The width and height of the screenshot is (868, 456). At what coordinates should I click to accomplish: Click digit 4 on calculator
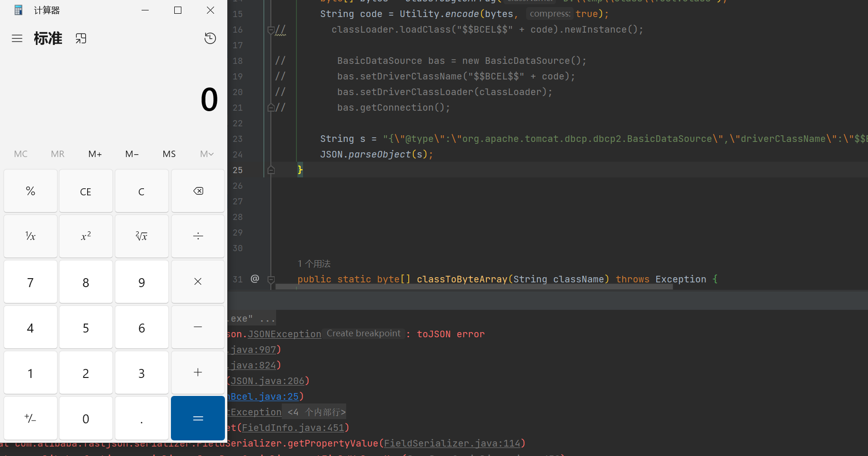coord(30,327)
